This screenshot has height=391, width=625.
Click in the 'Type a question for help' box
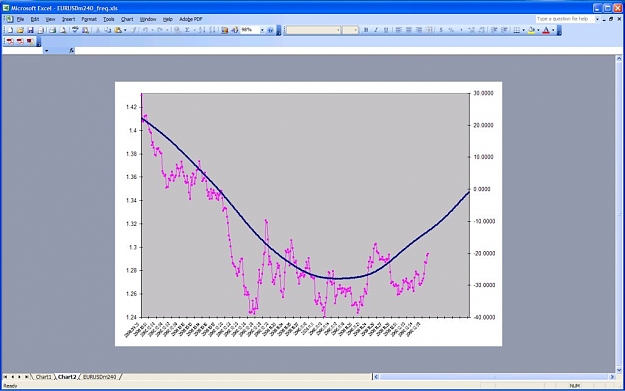point(565,19)
